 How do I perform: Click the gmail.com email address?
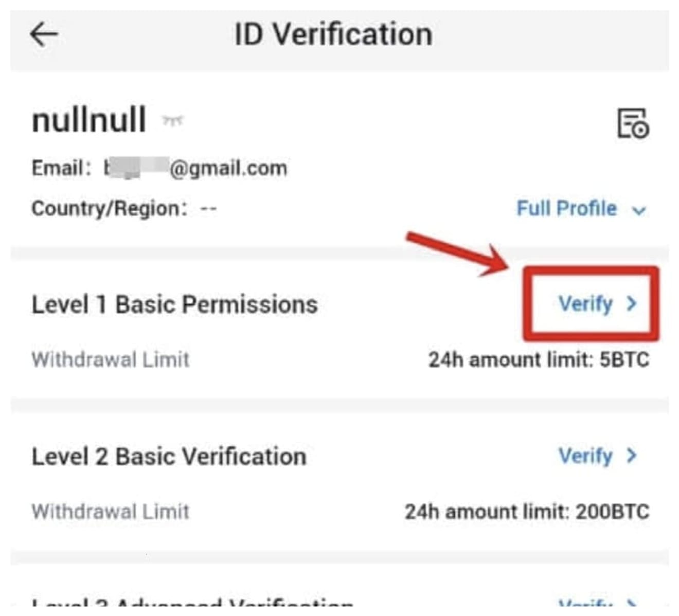pos(195,169)
